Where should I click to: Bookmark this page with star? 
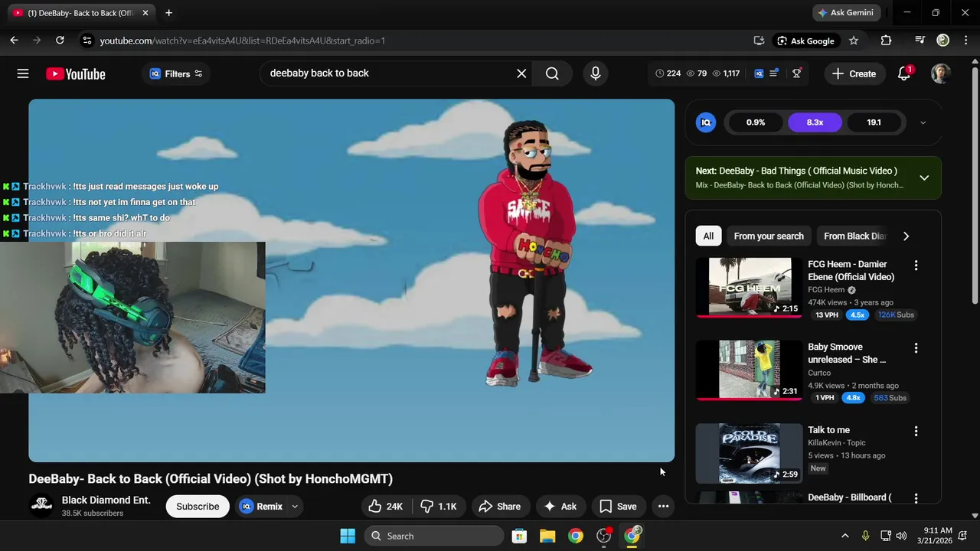854,41
